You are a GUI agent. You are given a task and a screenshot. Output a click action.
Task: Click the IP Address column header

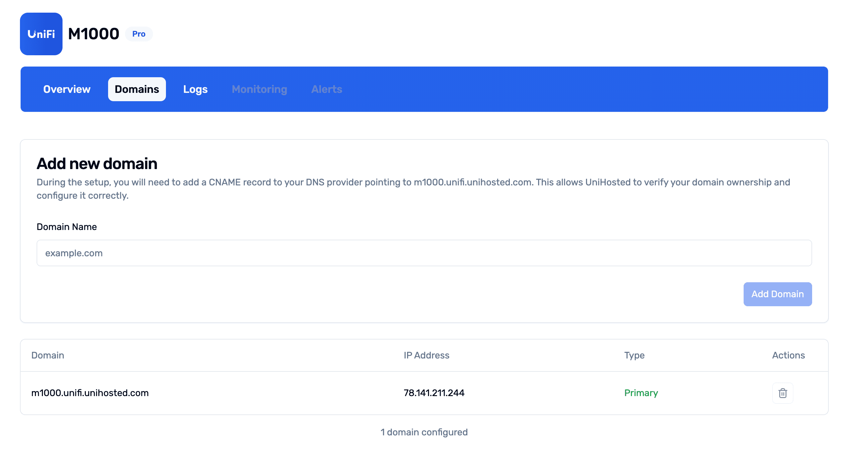click(x=427, y=355)
